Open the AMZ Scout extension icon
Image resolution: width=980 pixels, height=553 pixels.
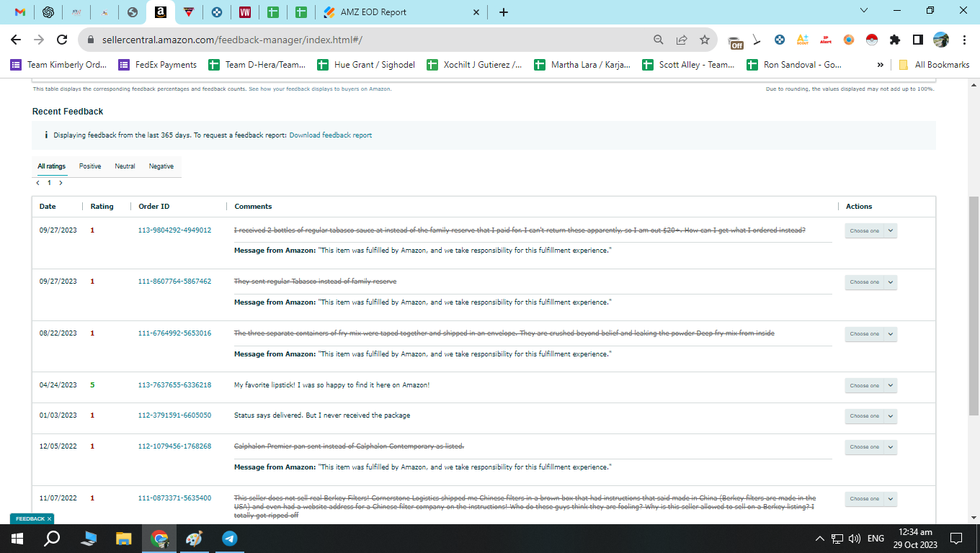tap(803, 40)
